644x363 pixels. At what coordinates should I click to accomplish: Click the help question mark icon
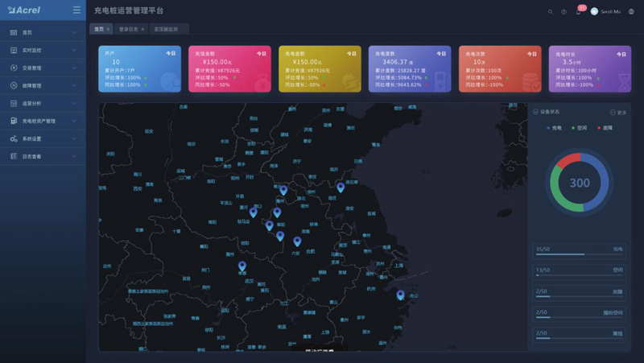pos(563,11)
